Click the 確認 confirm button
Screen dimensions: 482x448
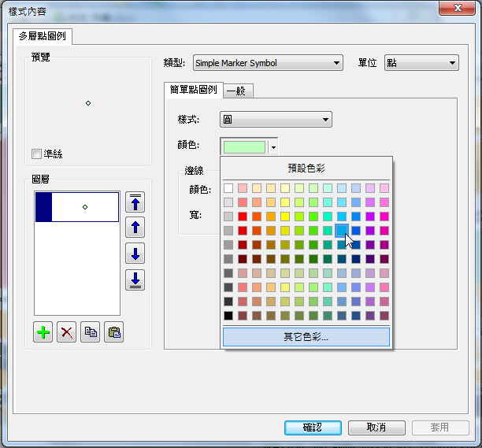tap(313, 428)
